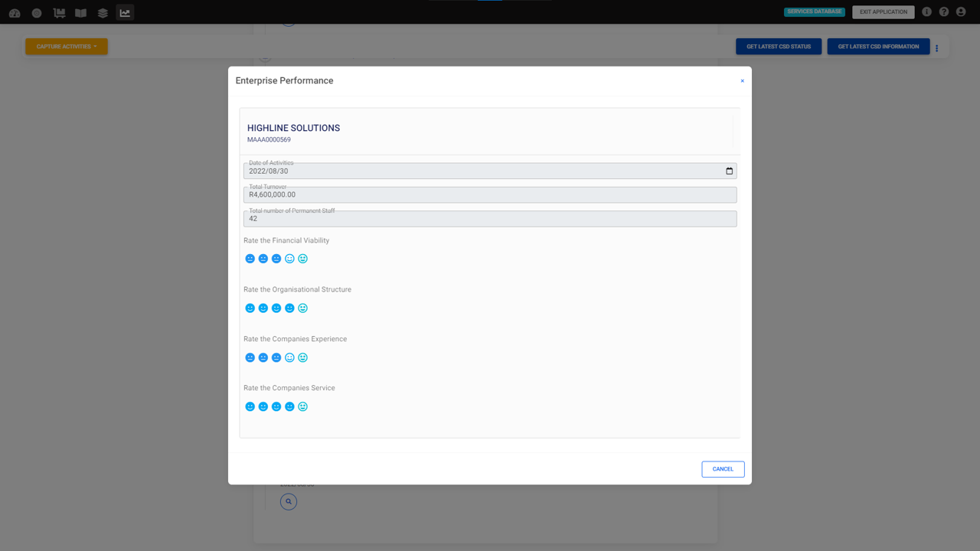Select the layers stack icon in the navbar
The image size is (980, 551).
[x=102, y=11]
